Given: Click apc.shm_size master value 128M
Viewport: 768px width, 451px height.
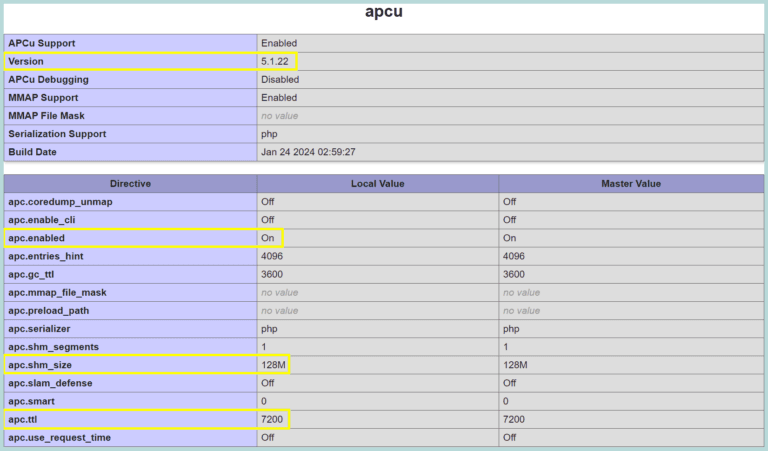Looking at the screenshot, I should pyautogui.click(x=515, y=365).
